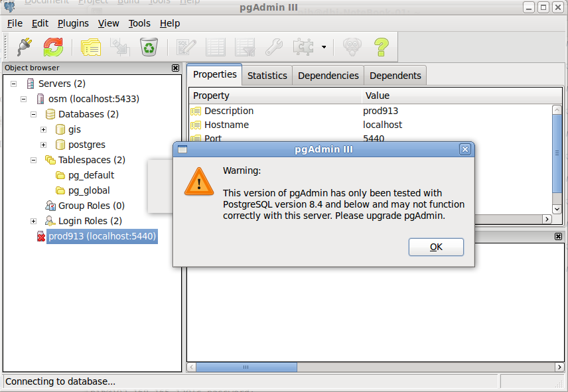View the properties of the object
This screenshot has width=568, height=392.
coord(90,47)
